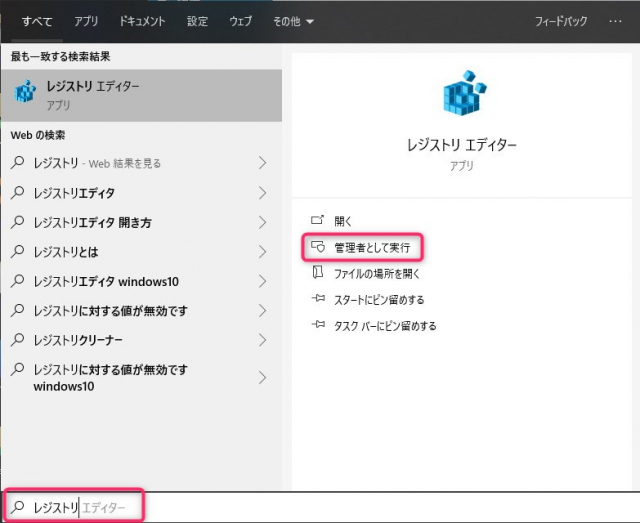Expand arrow for レジストリエディタ windows10
The height and width of the screenshot is (523, 640).
pos(262,281)
